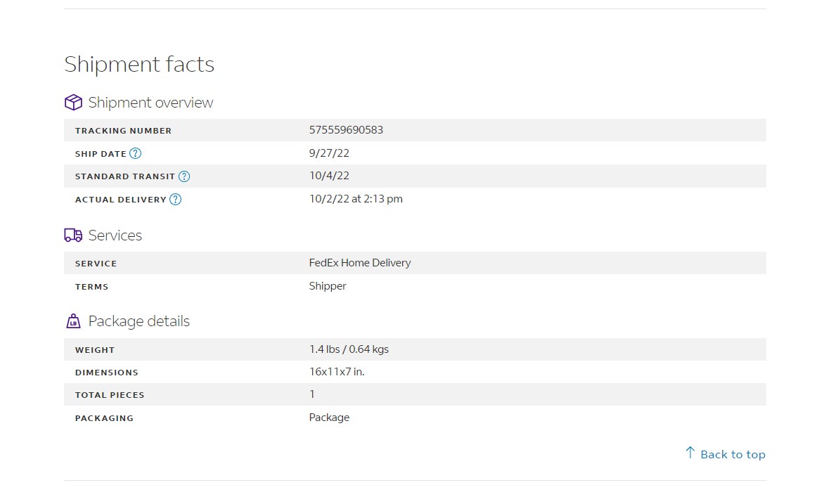Click the Shipment overview box icon
Viewport: 831px width, 504px height.
click(x=73, y=103)
